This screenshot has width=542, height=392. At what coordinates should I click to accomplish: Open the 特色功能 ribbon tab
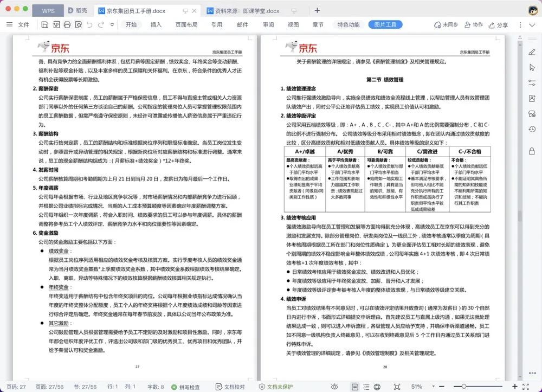[349, 24]
